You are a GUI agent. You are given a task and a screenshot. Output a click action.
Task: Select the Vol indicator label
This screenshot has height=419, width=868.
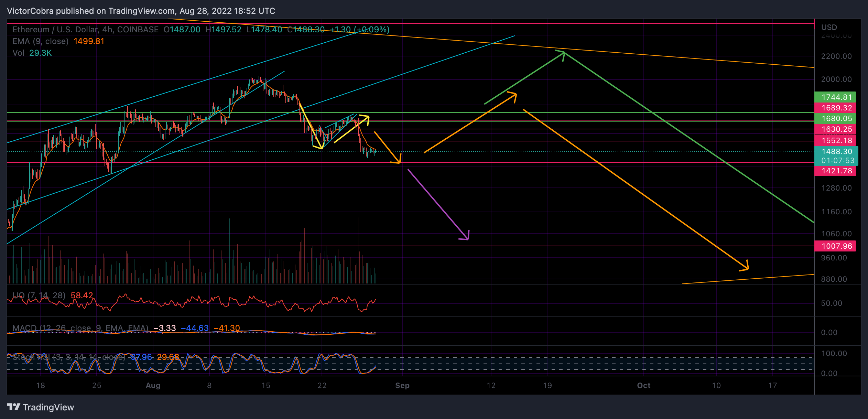pos(18,53)
